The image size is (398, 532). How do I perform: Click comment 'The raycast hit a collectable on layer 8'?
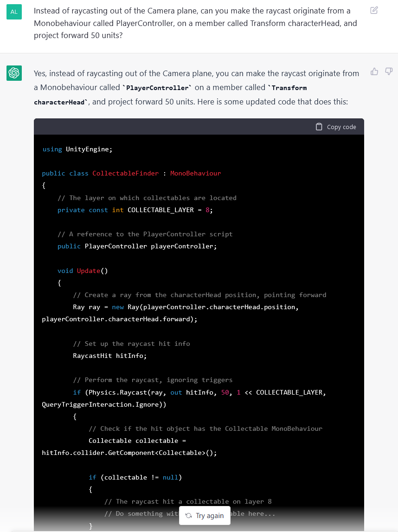coord(188,501)
